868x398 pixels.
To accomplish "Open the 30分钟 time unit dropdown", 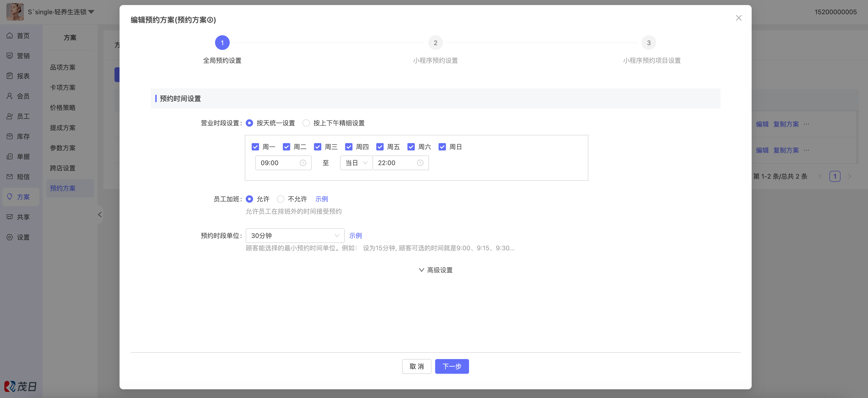I will pos(295,236).
